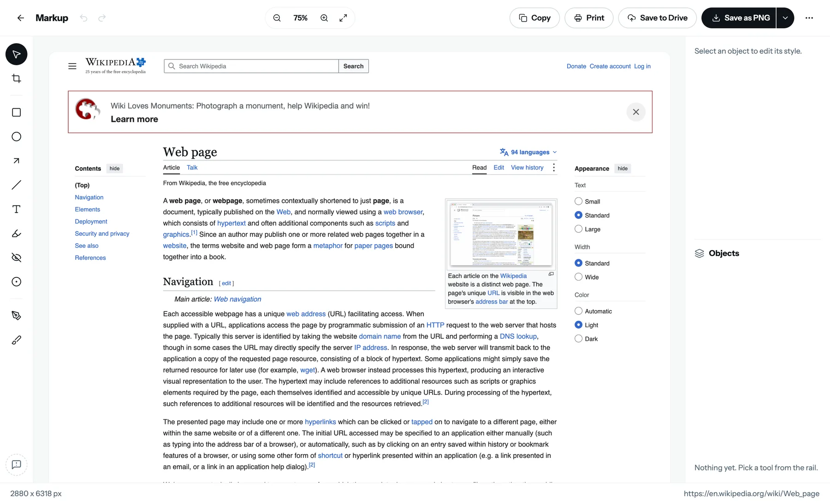Zoom in with the plus magnifier
This screenshot has height=504, width=830.
pyautogui.click(x=324, y=18)
